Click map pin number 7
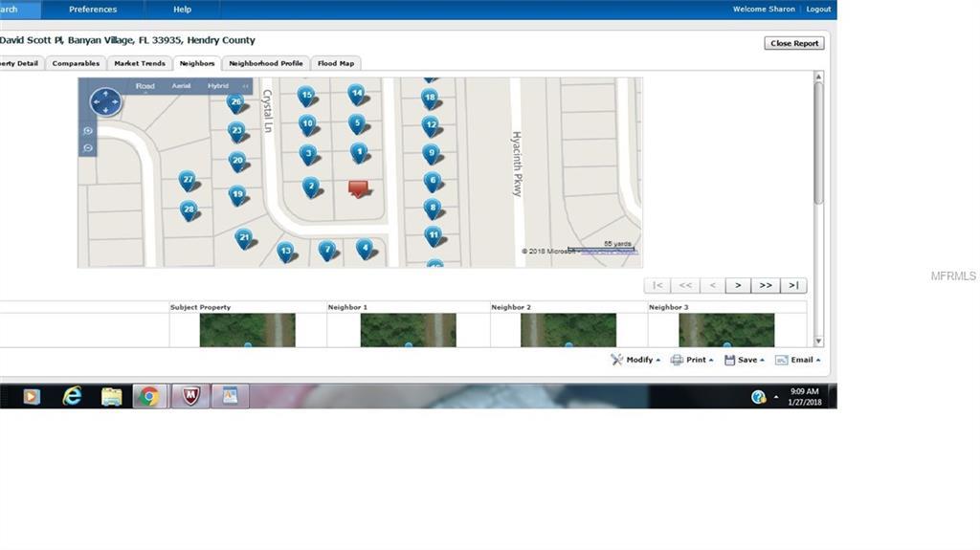 click(327, 251)
